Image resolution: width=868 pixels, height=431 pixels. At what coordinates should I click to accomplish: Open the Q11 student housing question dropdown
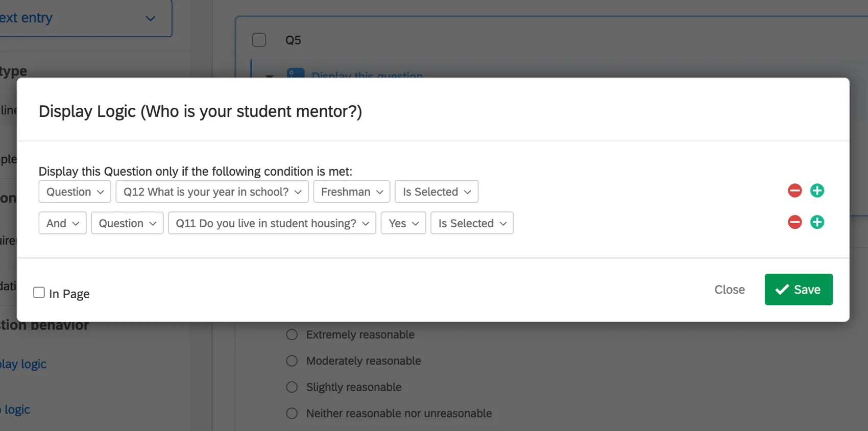pyautogui.click(x=272, y=223)
